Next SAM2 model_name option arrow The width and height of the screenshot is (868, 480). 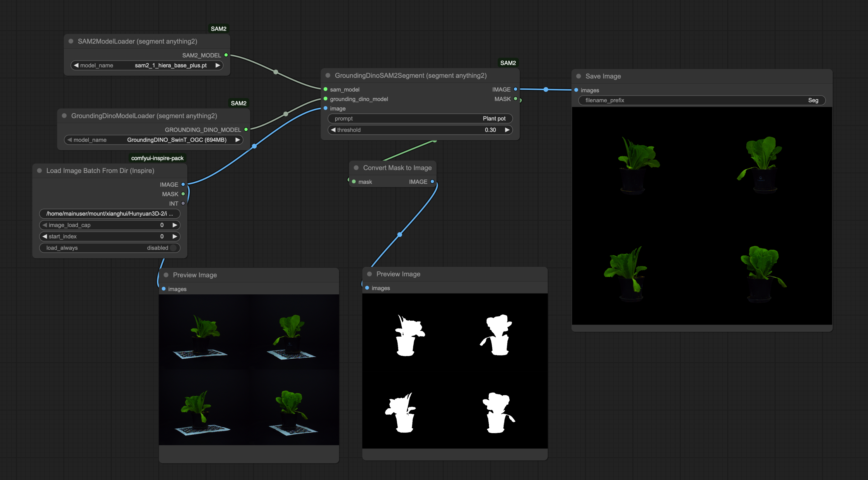pos(218,65)
